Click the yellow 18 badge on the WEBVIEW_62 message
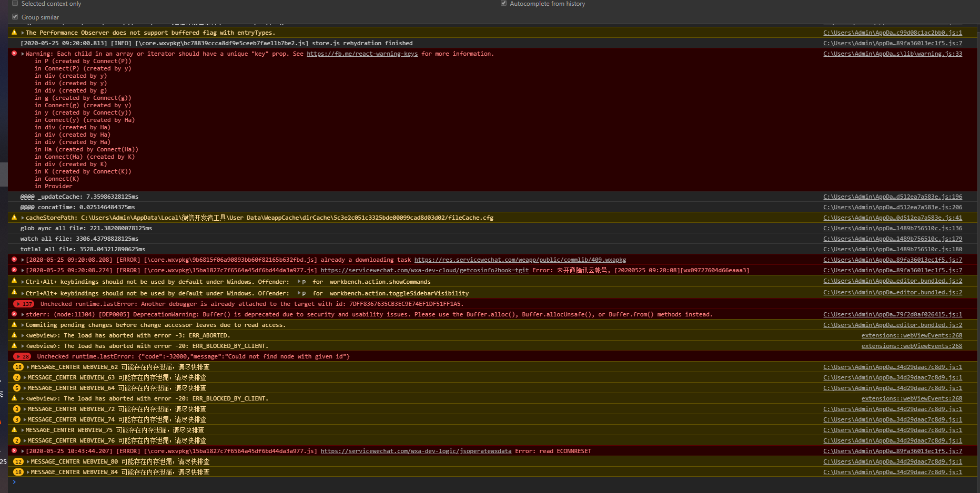 pyautogui.click(x=18, y=367)
